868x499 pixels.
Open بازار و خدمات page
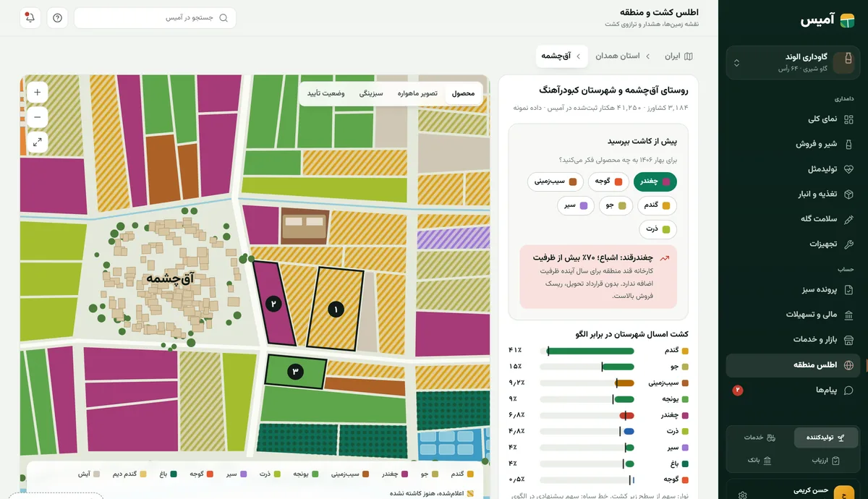793,340
